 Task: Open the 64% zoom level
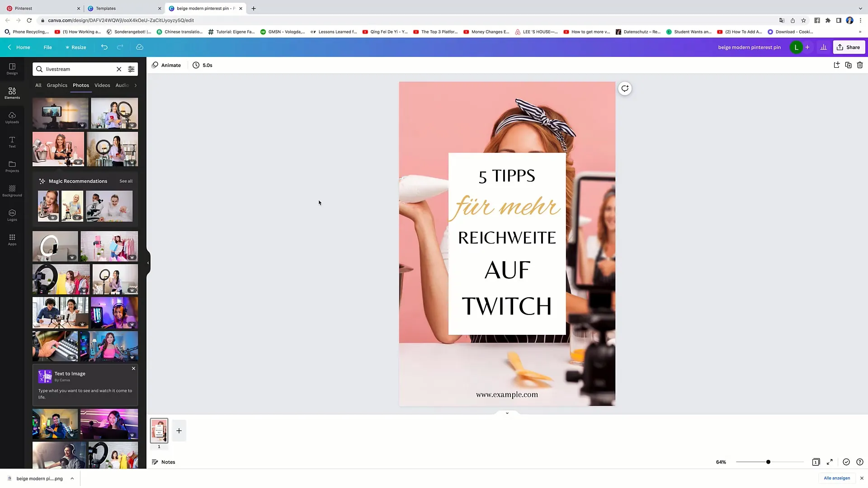[x=721, y=462]
